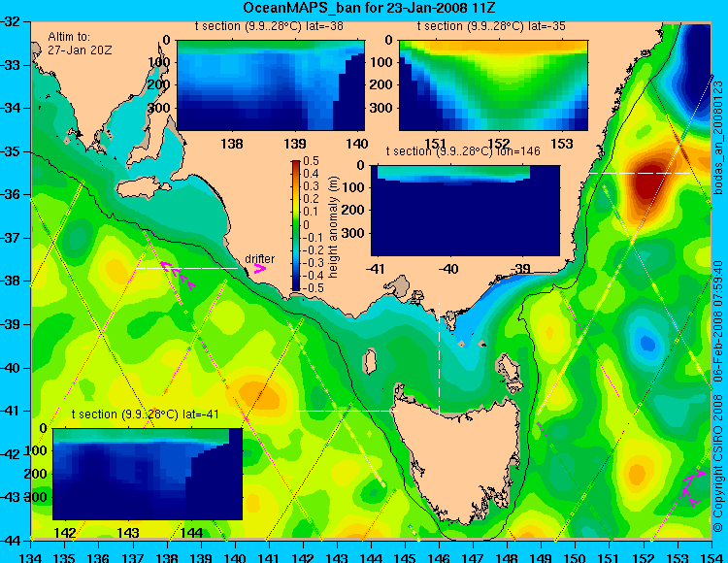The width and height of the screenshot is (728, 563).
Task: Open the temperature section inset for lon=146
Action: (x=465, y=211)
